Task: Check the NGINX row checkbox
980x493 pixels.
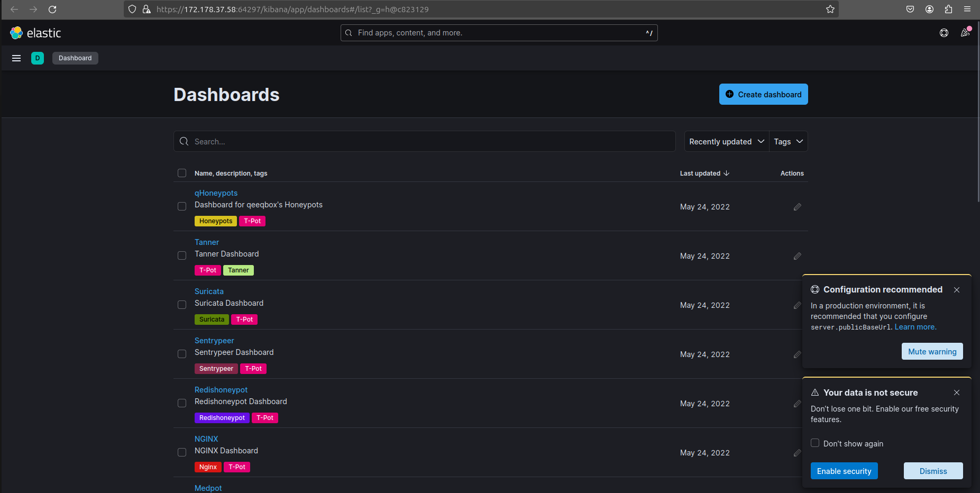Action: click(182, 452)
